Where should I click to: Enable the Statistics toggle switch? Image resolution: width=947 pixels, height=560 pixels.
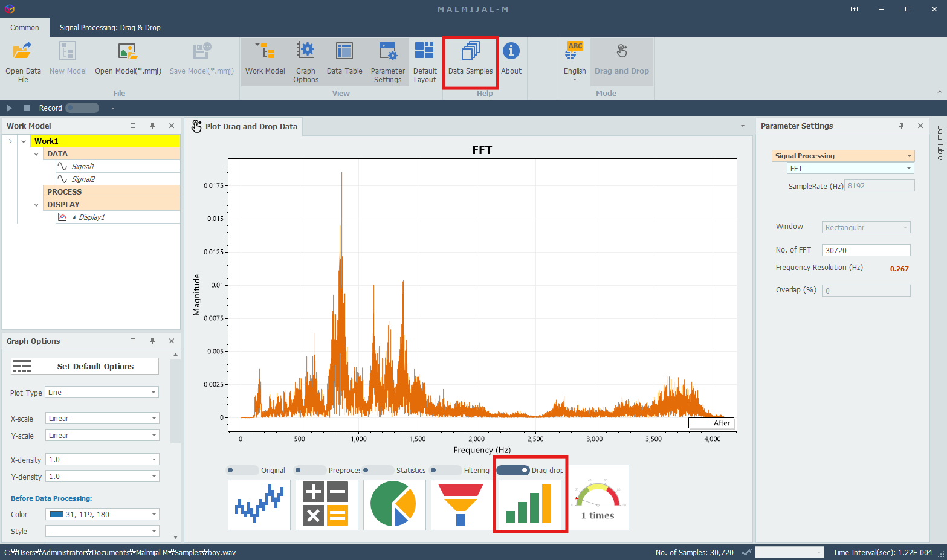378,470
